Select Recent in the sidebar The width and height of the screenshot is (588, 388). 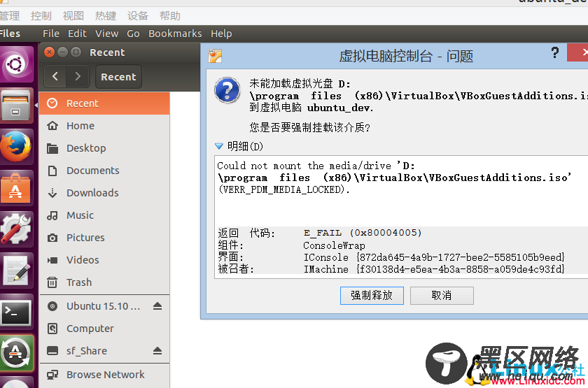coord(104,103)
